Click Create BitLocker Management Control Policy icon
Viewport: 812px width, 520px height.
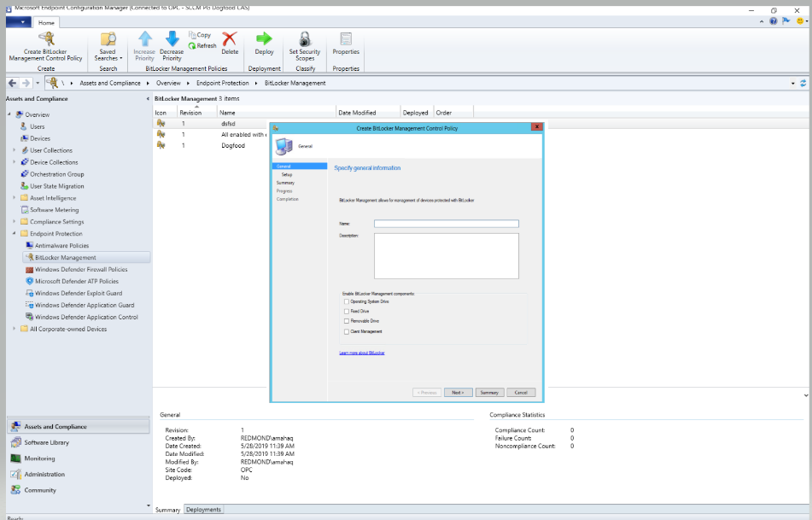[x=47, y=38]
